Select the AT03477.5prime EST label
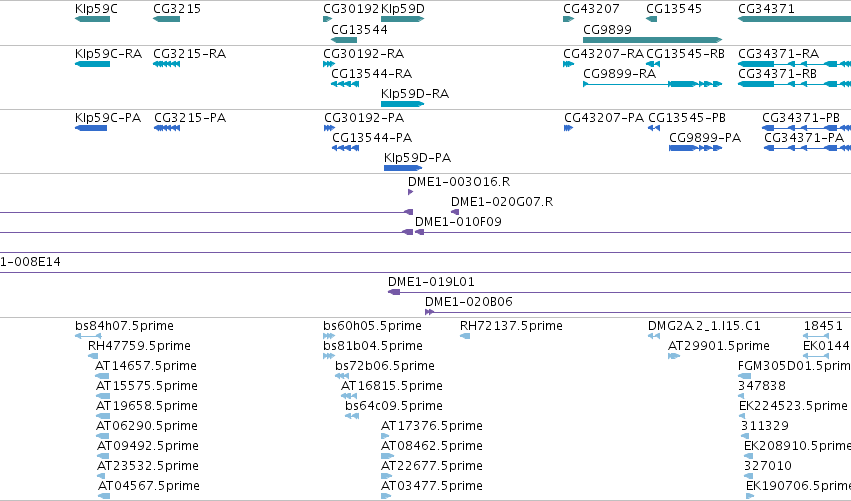 [x=432, y=486]
